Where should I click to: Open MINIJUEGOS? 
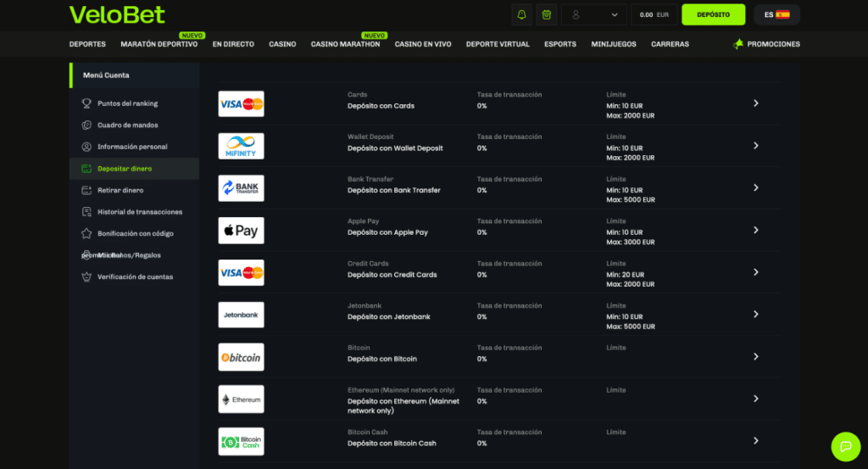[614, 44]
